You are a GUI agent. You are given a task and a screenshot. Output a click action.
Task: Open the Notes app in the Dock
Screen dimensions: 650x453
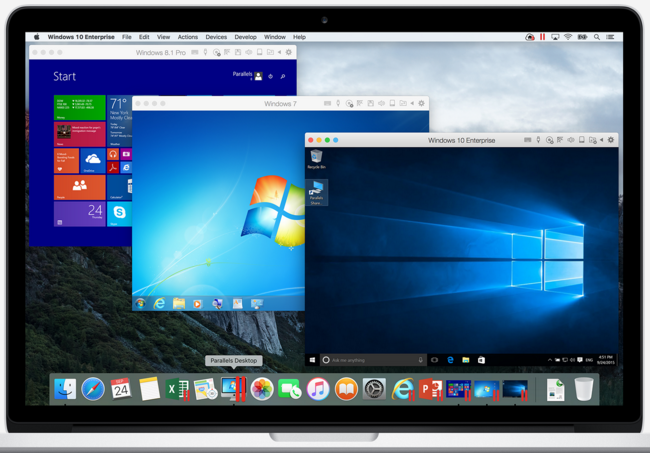point(149,389)
